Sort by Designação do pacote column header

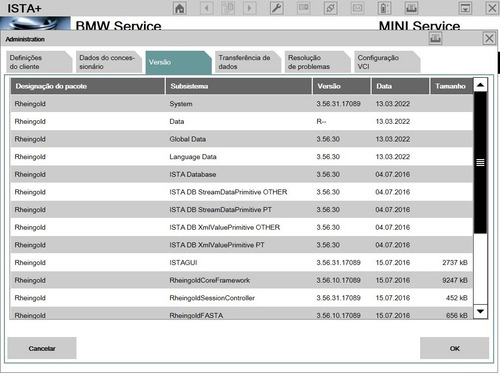click(87, 86)
